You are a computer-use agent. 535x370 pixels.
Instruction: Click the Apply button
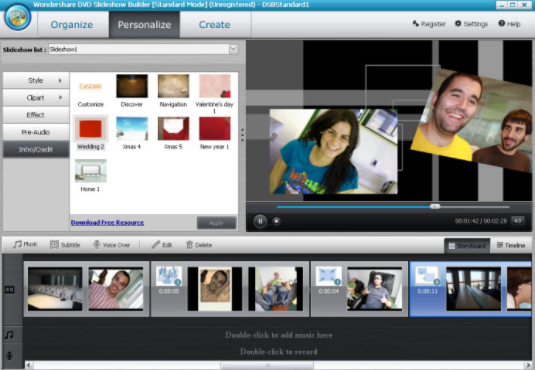coord(216,223)
